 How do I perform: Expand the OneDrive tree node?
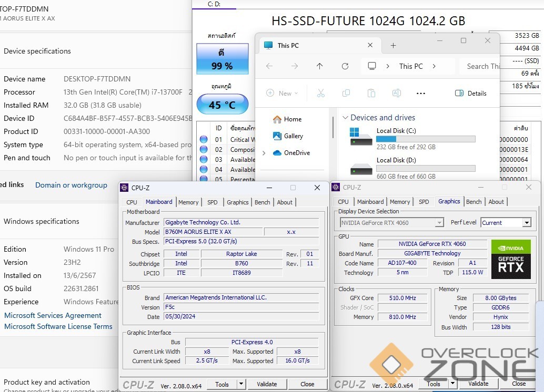(264, 153)
